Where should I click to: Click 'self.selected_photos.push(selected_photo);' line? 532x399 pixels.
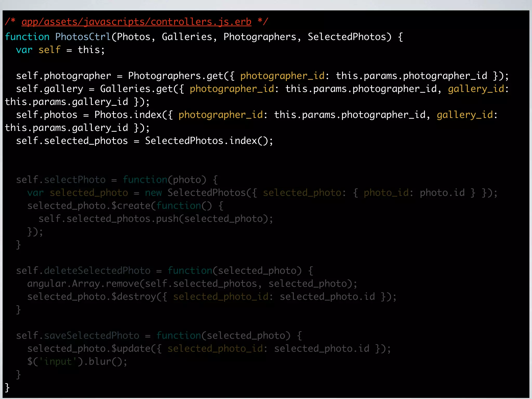(156, 219)
